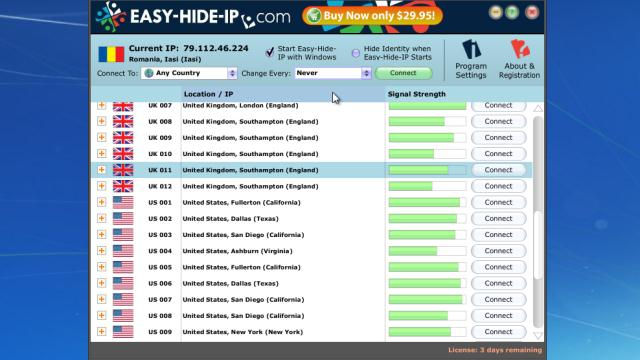This screenshot has width=640, height=360.
Task: Click the signal strength bar for US 002
Action: coord(427,218)
